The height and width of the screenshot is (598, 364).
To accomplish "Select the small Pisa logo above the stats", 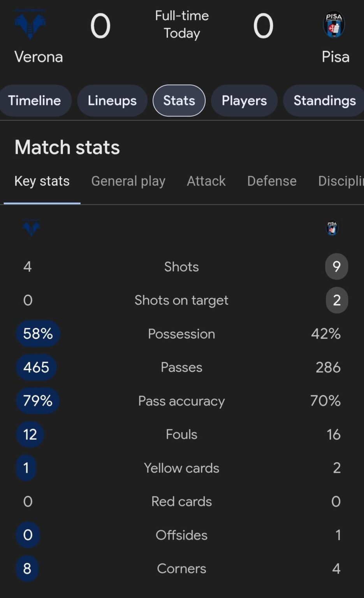I will [332, 228].
